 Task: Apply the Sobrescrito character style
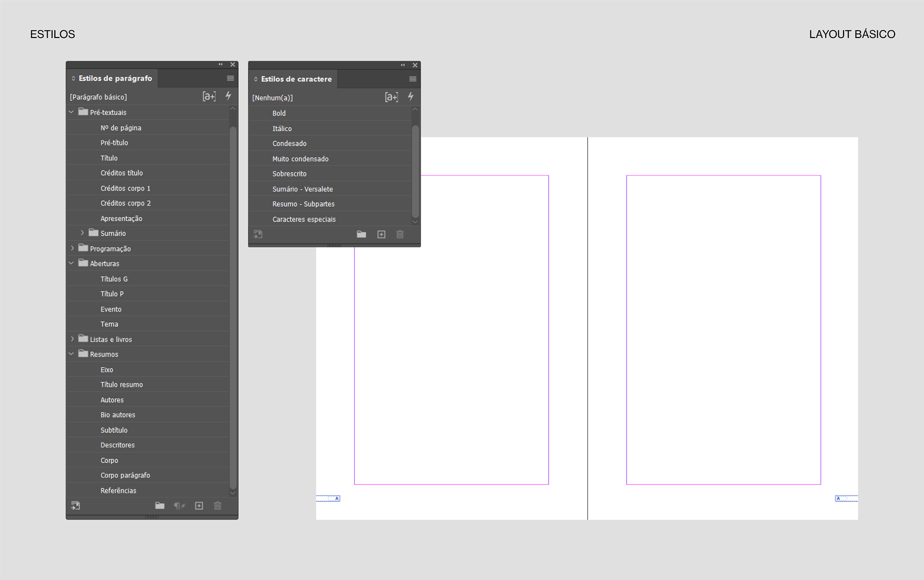330,174
